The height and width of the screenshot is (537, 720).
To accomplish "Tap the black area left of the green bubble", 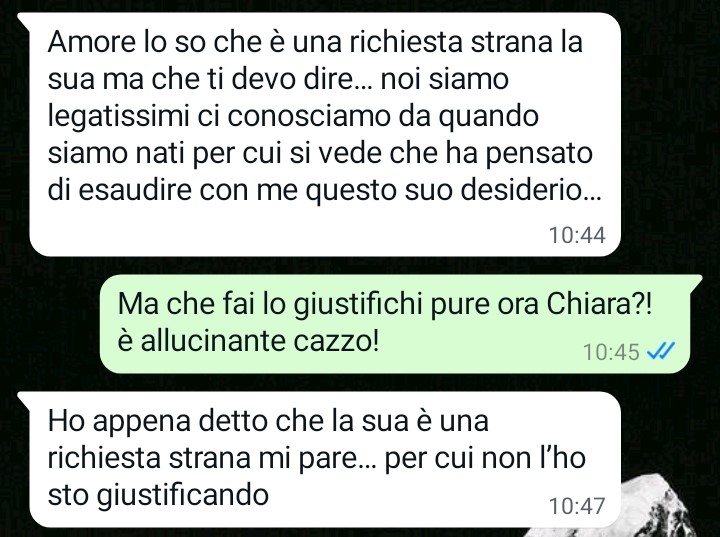I will pyautogui.click(x=50, y=324).
